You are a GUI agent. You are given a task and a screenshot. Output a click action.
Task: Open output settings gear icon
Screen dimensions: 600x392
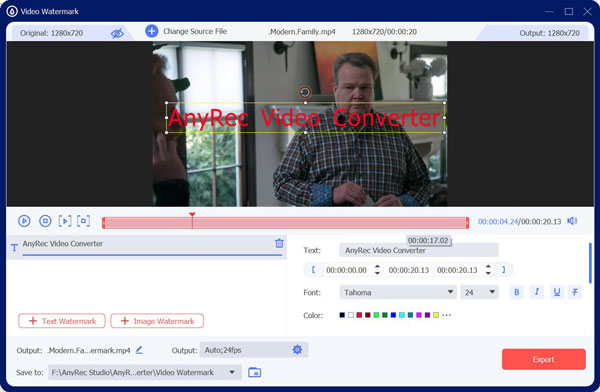tap(297, 350)
